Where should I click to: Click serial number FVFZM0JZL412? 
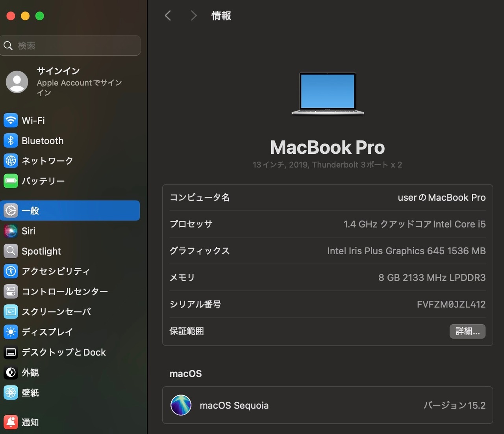click(451, 304)
